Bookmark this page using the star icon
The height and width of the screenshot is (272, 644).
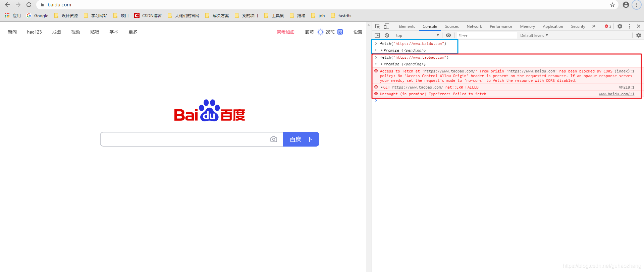pyautogui.click(x=612, y=5)
